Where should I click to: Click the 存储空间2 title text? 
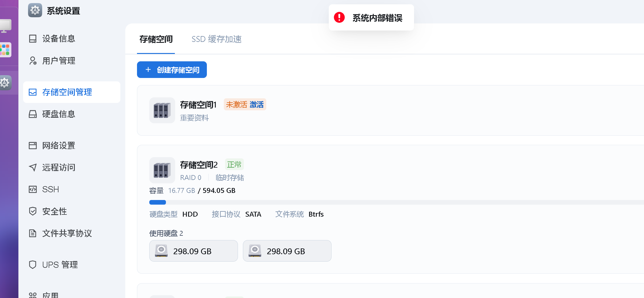click(x=199, y=165)
